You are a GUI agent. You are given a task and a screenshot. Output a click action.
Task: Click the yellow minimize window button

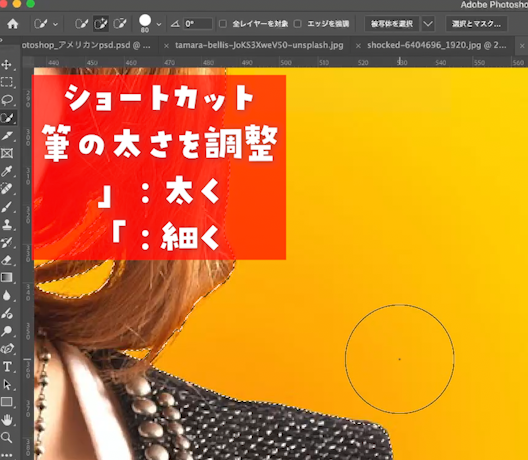click(x=17, y=3)
